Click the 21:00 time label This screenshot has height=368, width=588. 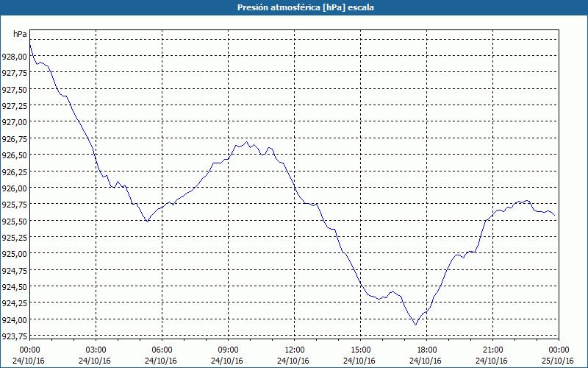coord(492,350)
